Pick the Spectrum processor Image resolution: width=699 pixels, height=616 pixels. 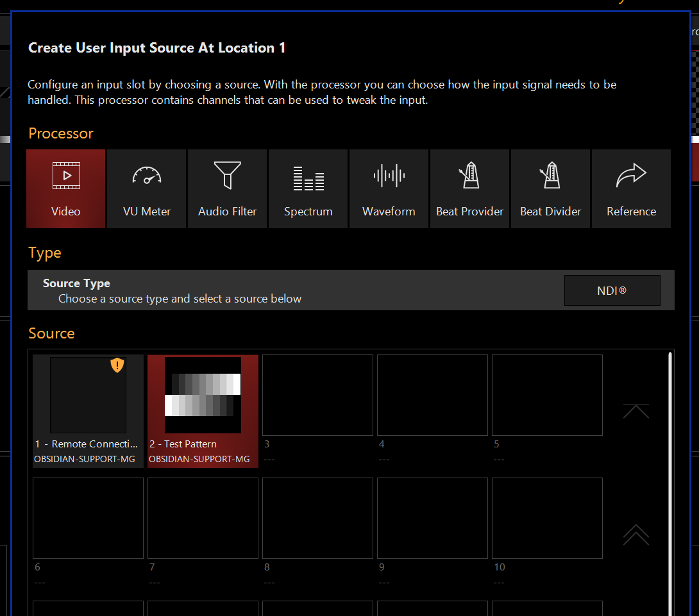coord(308,188)
